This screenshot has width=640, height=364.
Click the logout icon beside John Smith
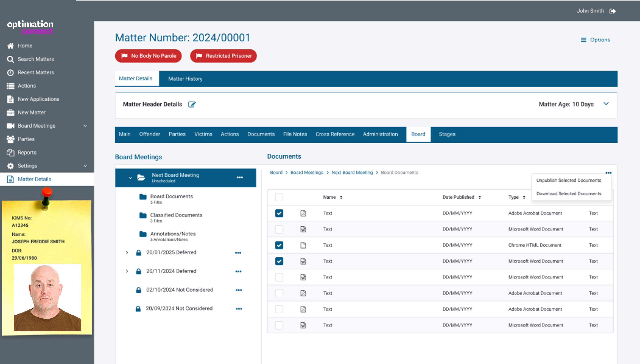pyautogui.click(x=612, y=11)
